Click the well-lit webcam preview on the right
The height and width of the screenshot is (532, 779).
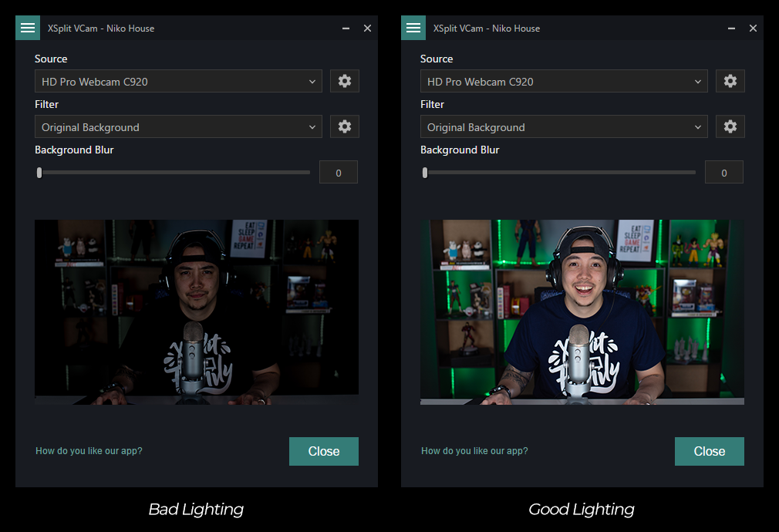(582, 311)
